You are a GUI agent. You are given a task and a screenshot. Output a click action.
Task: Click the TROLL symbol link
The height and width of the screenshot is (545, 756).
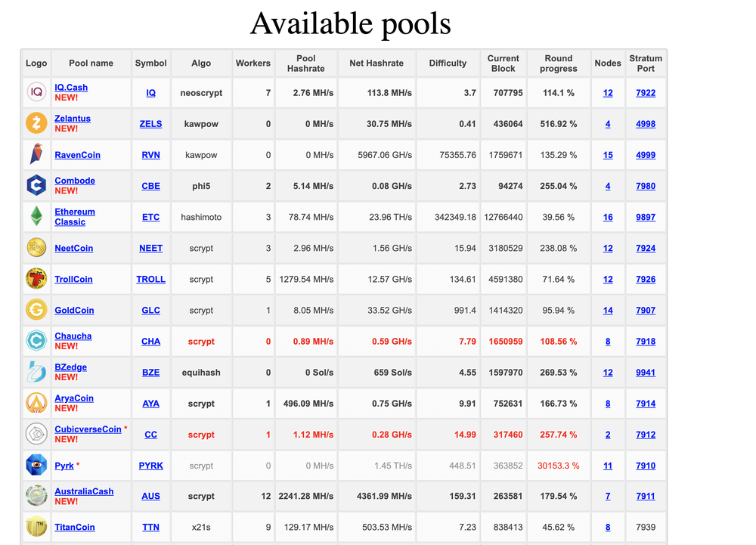pos(151,280)
